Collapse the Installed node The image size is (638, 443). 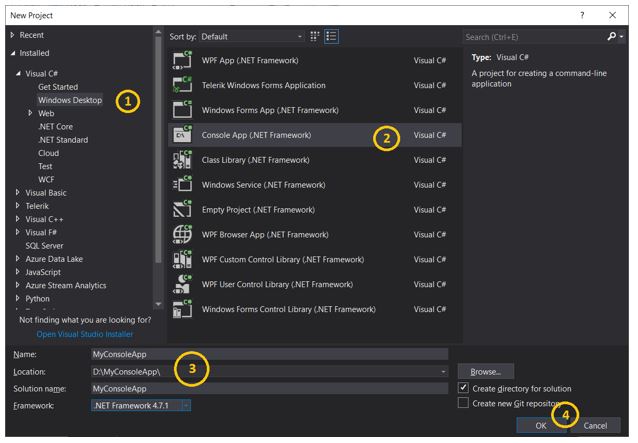[x=13, y=53]
